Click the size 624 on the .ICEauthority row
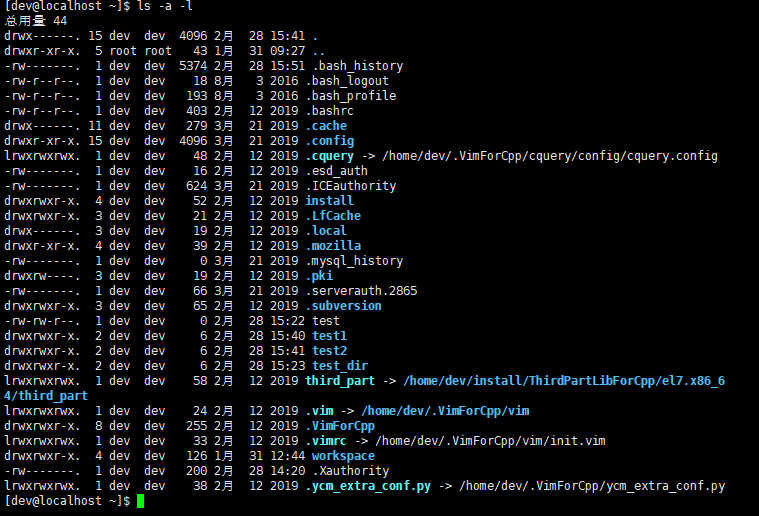The width and height of the screenshot is (759, 516). [197, 186]
